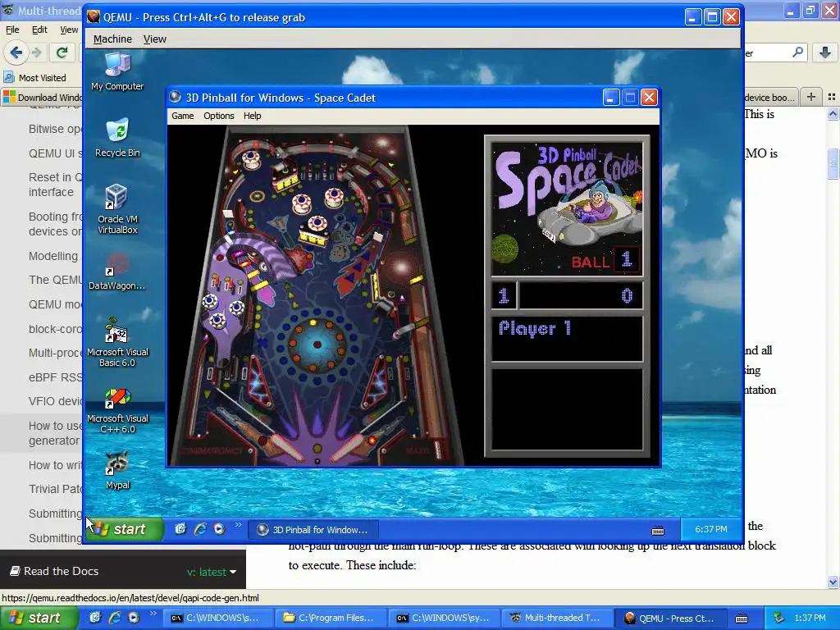Click host Show Desktop quick launch icon
Viewport: 840px width, 630px height.
[x=95, y=618]
